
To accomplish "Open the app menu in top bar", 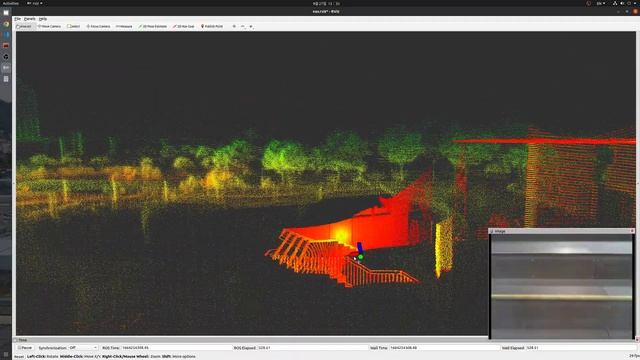I will (35, 3).
